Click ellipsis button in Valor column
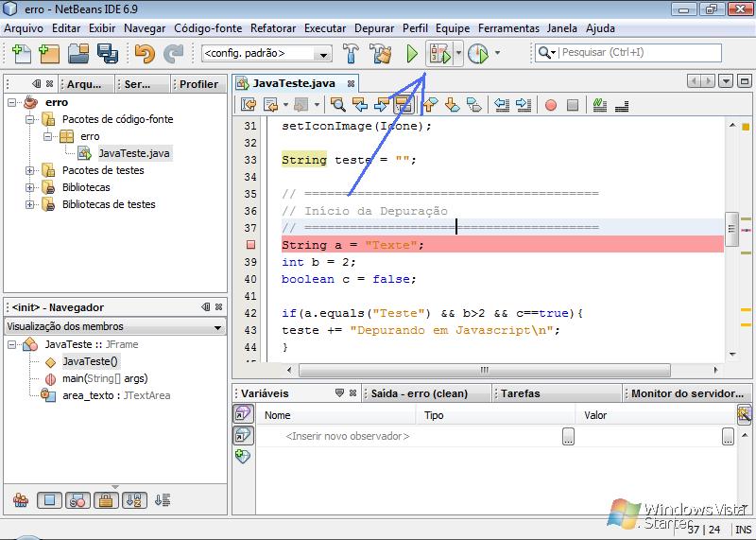The image size is (756, 540). [728, 436]
